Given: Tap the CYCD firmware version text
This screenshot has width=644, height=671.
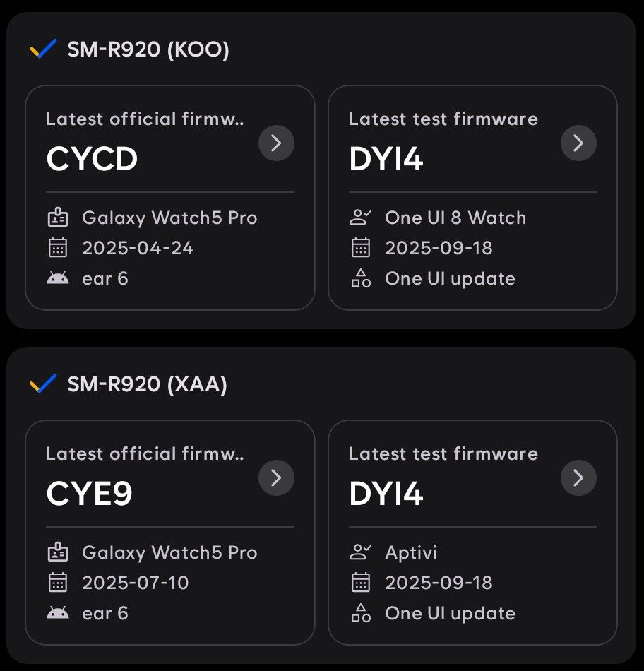Looking at the screenshot, I should (92, 160).
